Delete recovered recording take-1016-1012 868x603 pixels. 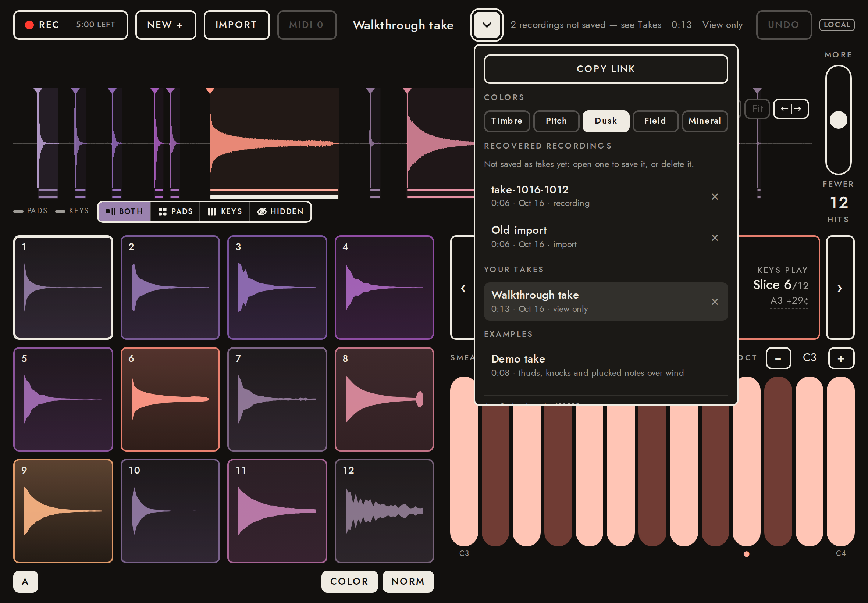tap(715, 196)
